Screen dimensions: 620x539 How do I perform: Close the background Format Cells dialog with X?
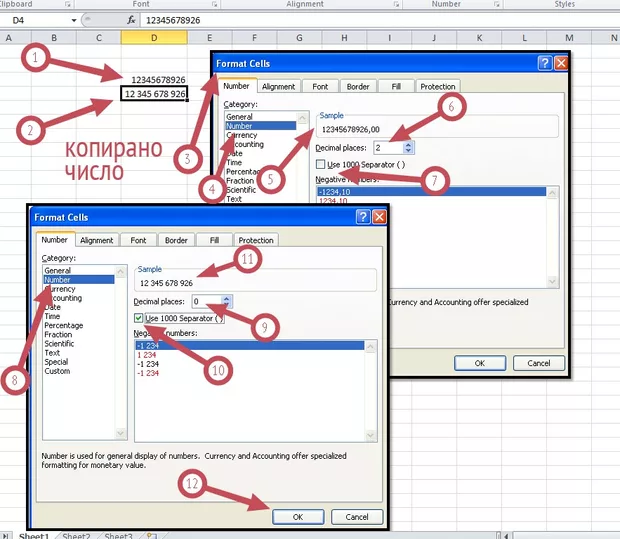[x=561, y=63]
